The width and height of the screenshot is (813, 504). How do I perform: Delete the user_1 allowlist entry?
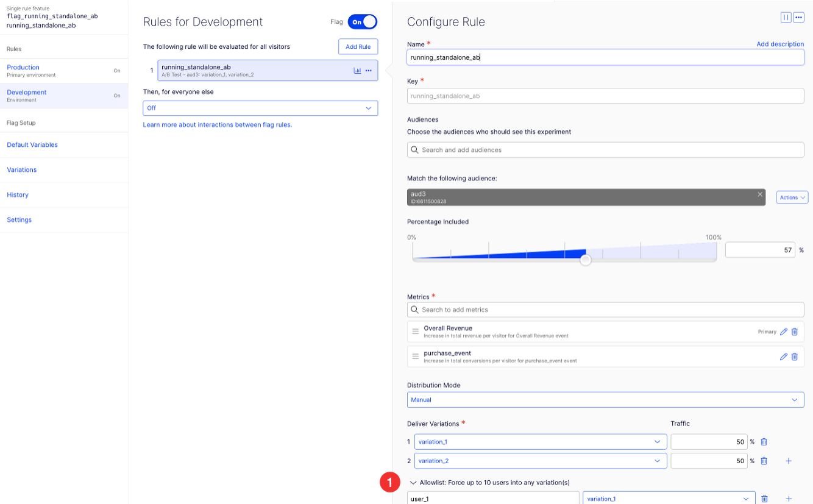(764, 499)
